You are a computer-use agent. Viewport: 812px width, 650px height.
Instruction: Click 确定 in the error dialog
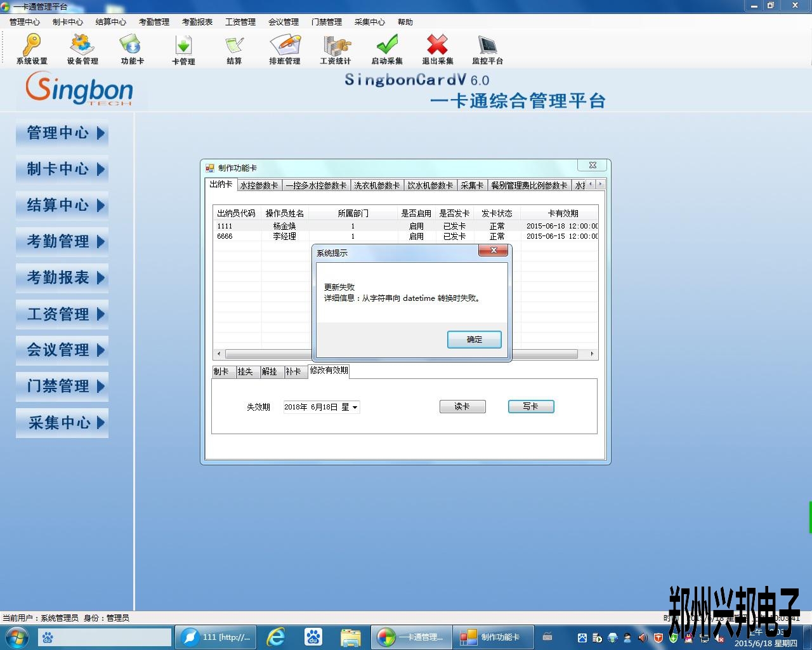tap(474, 340)
